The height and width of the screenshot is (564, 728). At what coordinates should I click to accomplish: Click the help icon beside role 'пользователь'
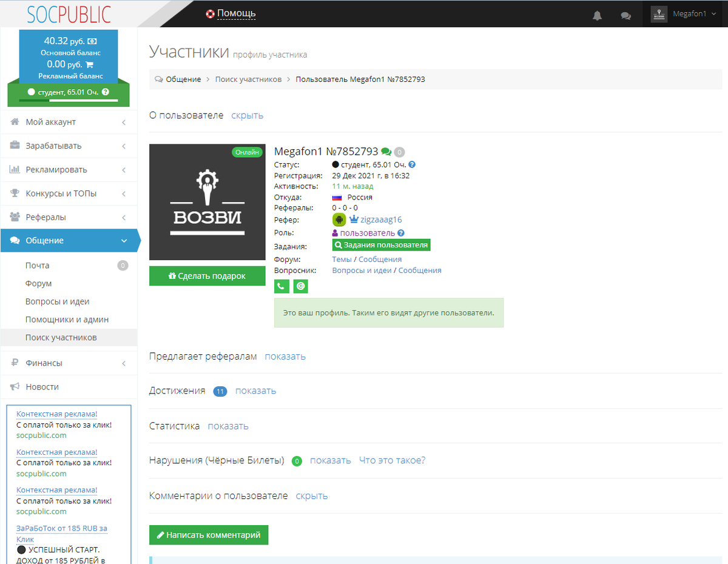pos(401,233)
